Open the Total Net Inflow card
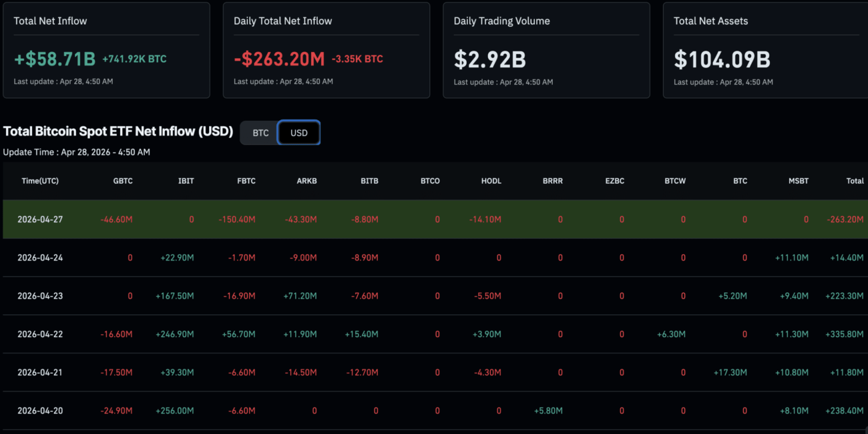The width and height of the screenshot is (868, 434). [106, 50]
